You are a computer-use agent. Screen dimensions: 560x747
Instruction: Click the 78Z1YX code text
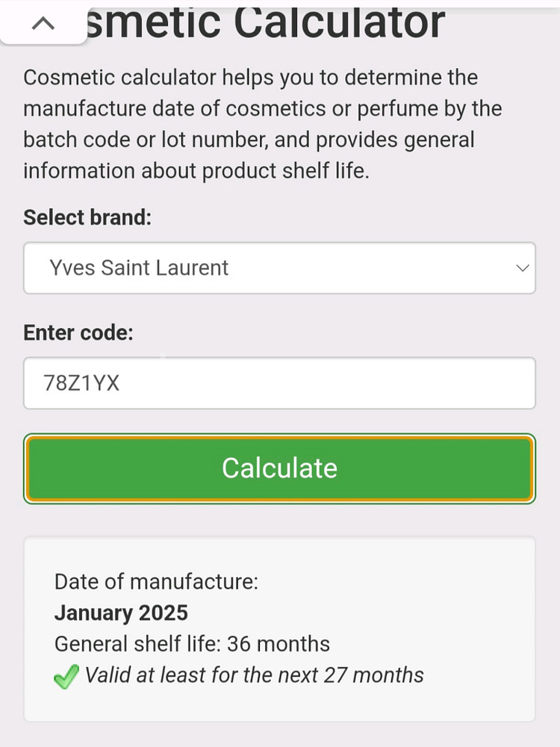point(82,383)
